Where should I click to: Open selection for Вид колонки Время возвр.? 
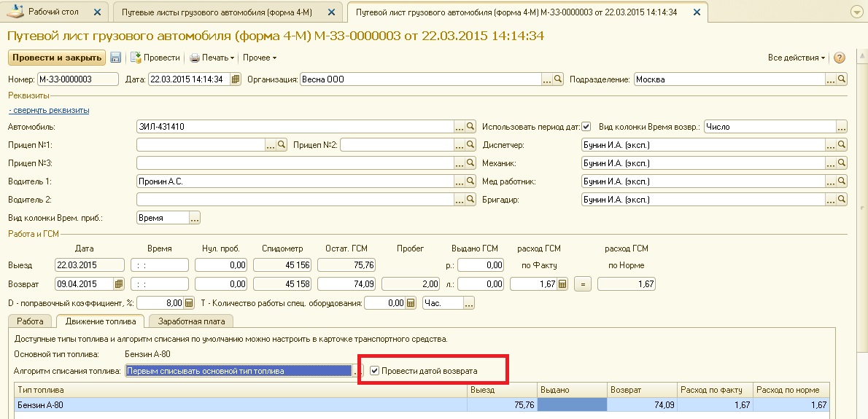click(842, 127)
